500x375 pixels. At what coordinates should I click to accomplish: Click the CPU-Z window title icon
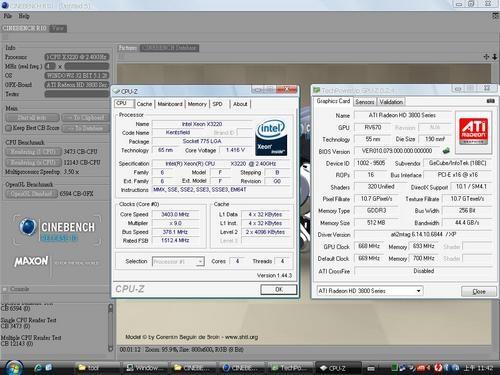click(x=116, y=91)
